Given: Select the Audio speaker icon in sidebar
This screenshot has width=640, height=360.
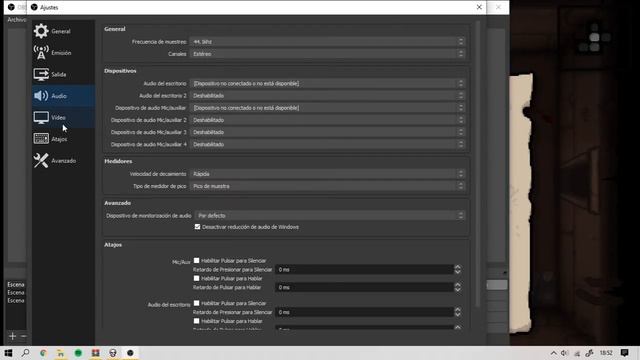Looking at the screenshot, I should (41, 96).
